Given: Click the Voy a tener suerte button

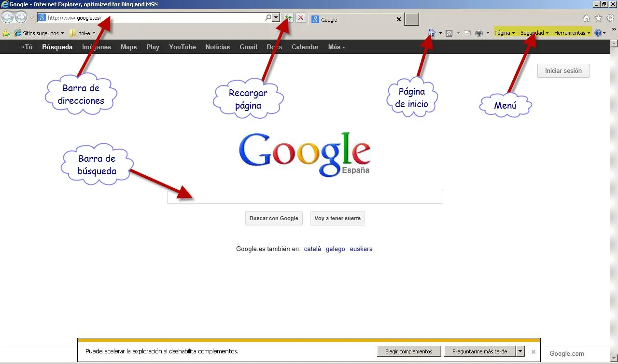Looking at the screenshot, I should (x=337, y=218).
